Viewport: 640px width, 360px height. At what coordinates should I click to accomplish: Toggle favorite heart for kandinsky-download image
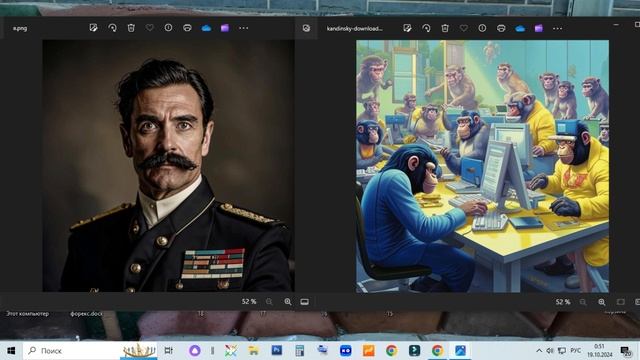(x=464, y=28)
